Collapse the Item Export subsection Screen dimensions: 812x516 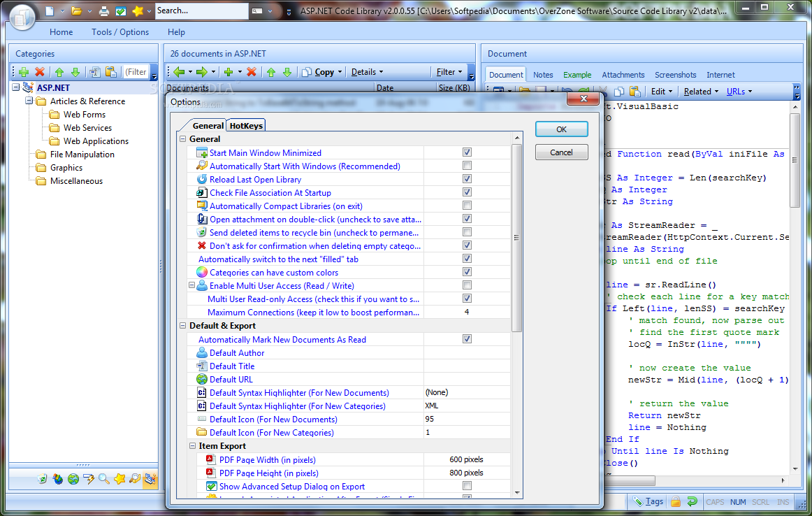192,445
